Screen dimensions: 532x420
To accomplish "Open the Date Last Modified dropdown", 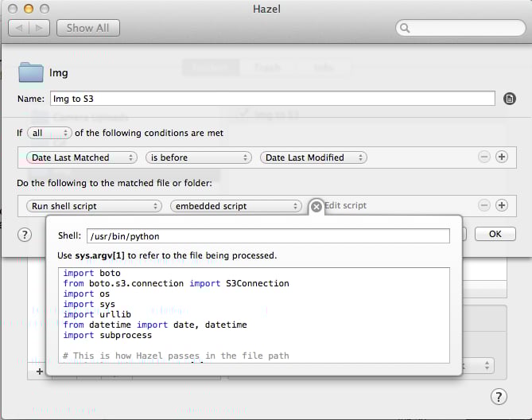I will click(313, 157).
